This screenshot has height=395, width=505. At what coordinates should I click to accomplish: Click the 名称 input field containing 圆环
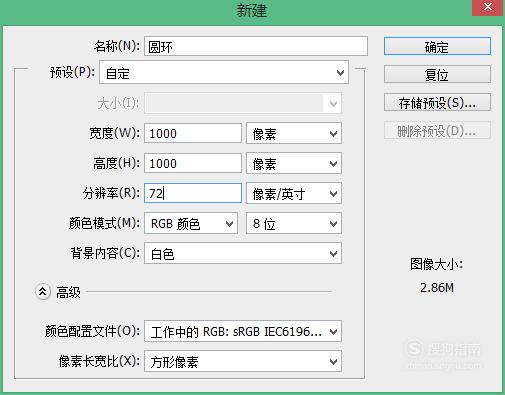click(x=256, y=46)
